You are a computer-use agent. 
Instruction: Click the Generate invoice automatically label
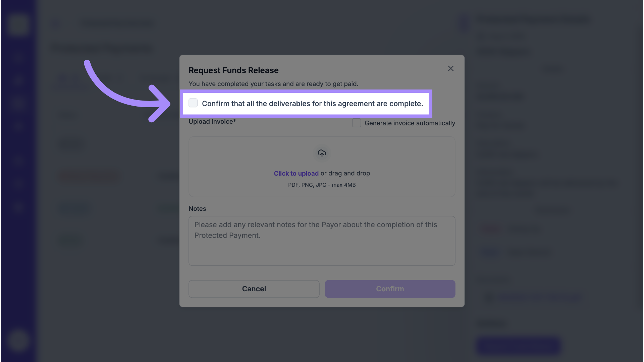(x=410, y=123)
